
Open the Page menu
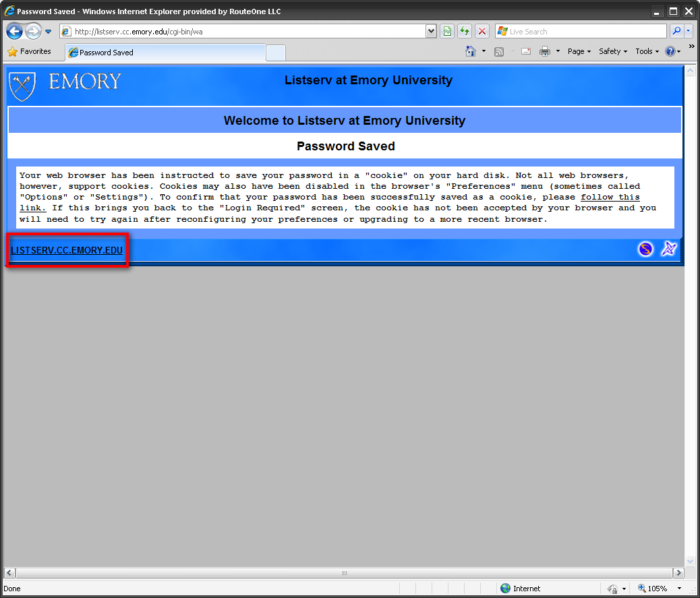(579, 51)
